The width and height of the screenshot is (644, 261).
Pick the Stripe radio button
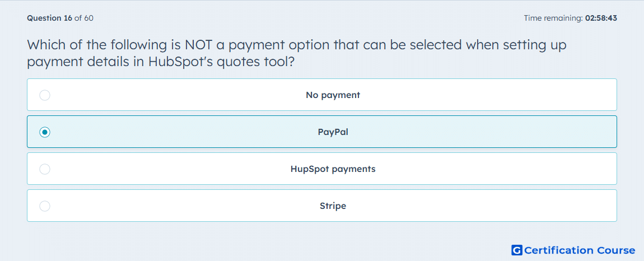tap(45, 206)
